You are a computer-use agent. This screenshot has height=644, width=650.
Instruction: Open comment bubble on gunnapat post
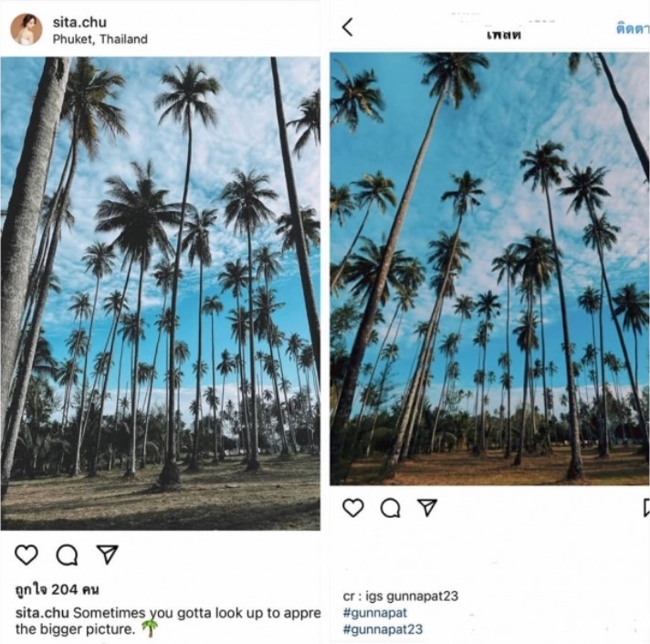(390, 508)
